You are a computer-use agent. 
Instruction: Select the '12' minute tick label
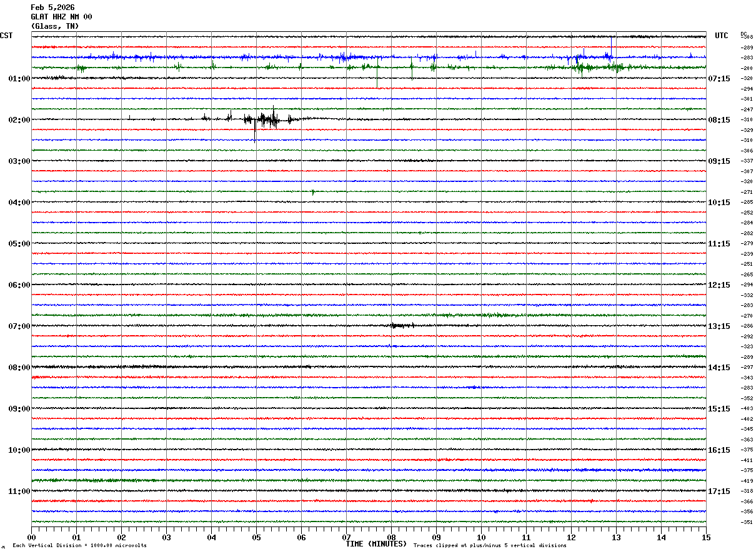point(572,537)
